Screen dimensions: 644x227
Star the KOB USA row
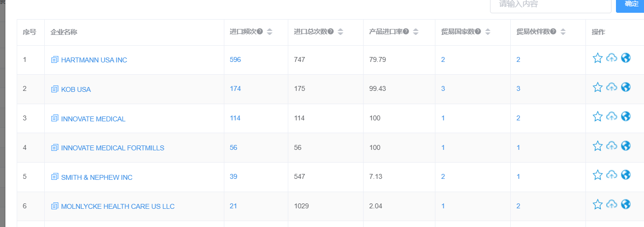point(597,87)
